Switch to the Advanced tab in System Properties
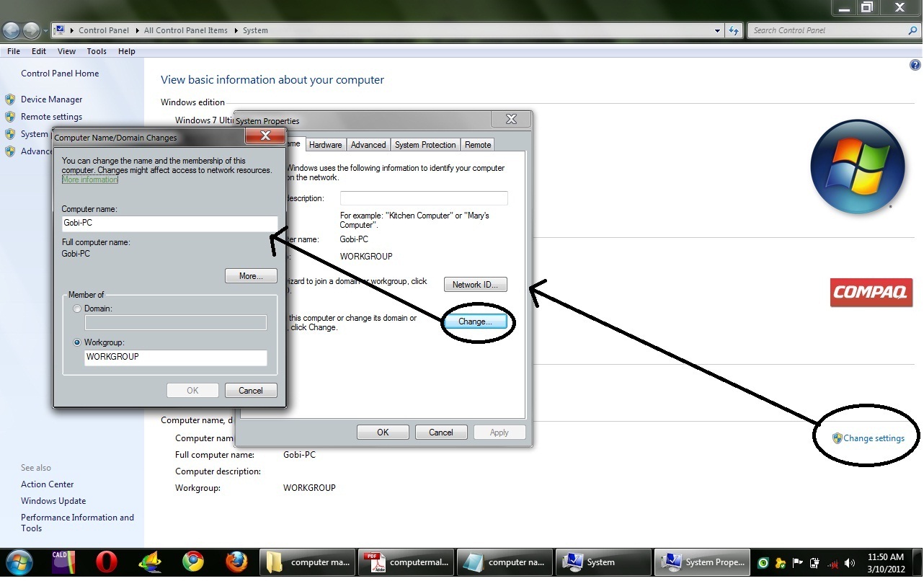The image size is (924, 581). (x=368, y=144)
